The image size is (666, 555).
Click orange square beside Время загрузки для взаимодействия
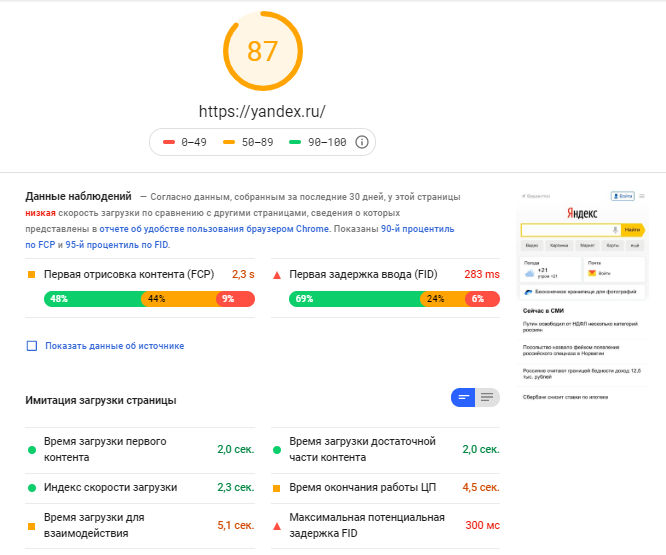pyautogui.click(x=31, y=527)
